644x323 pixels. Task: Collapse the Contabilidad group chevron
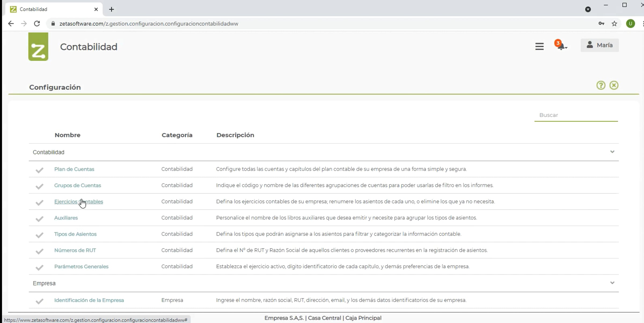point(612,152)
